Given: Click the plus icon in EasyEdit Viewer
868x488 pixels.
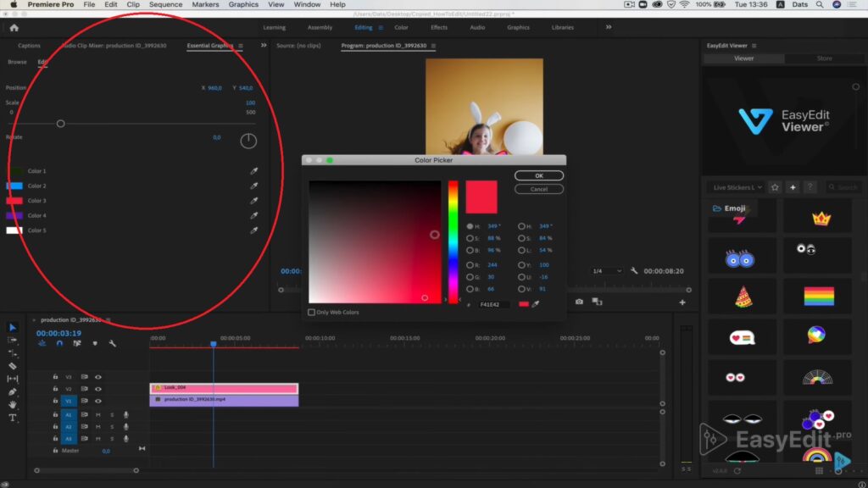Looking at the screenshot, I should (x=793, y=187).
